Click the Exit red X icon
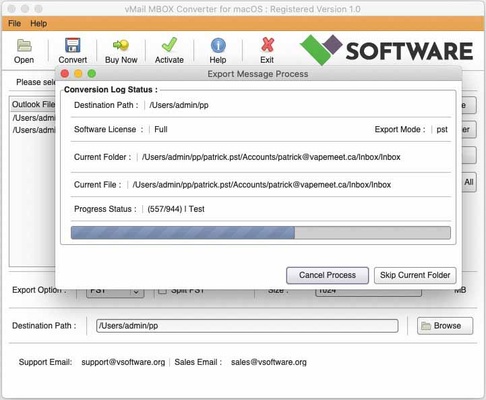Viewport: 486px width, 400px height. 267,45
